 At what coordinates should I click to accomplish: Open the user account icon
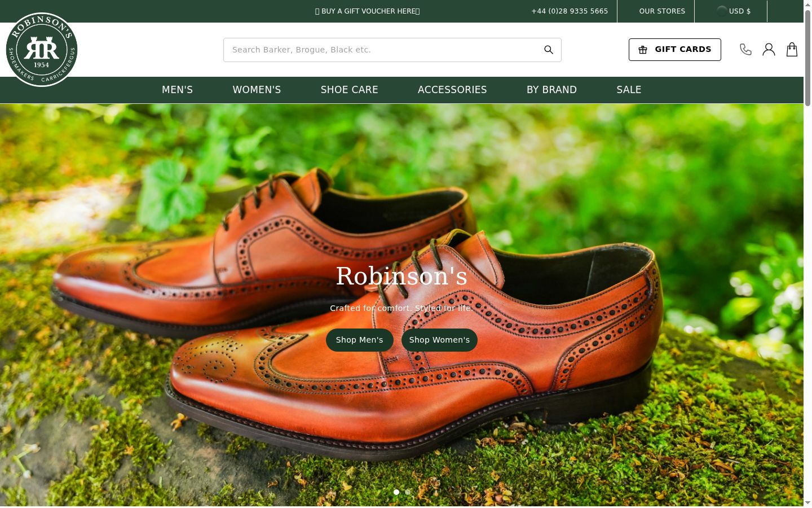point(769,50)
